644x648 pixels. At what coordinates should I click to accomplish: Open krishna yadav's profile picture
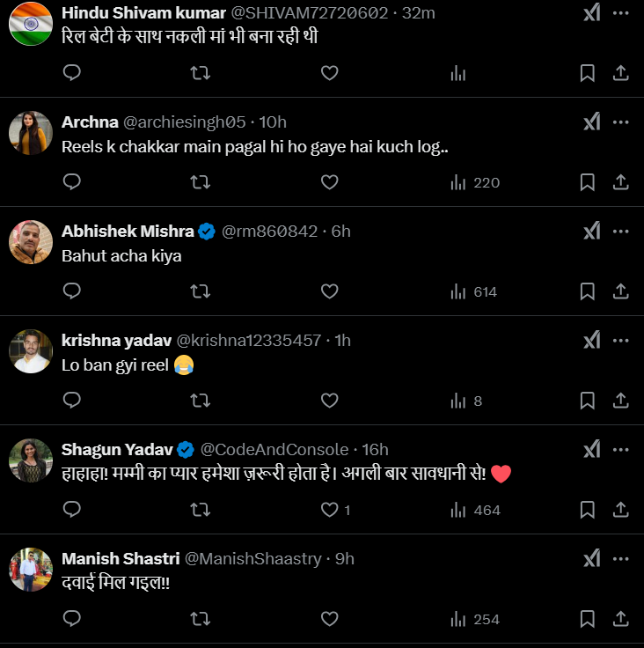31,351
